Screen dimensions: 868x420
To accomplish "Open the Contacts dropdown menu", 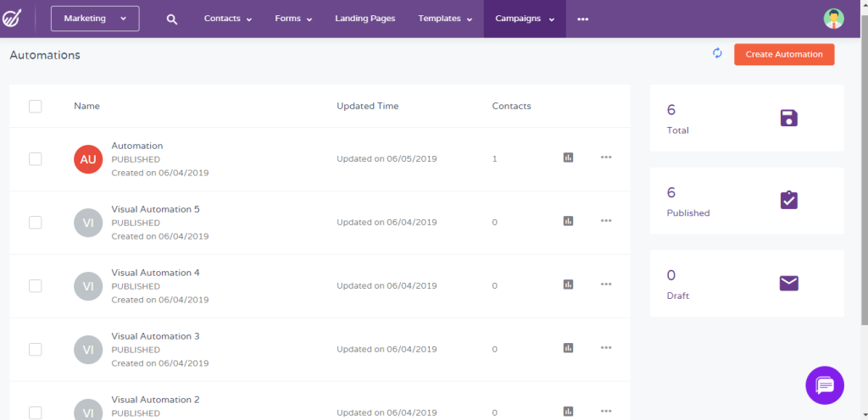I will tap(228, 19).
